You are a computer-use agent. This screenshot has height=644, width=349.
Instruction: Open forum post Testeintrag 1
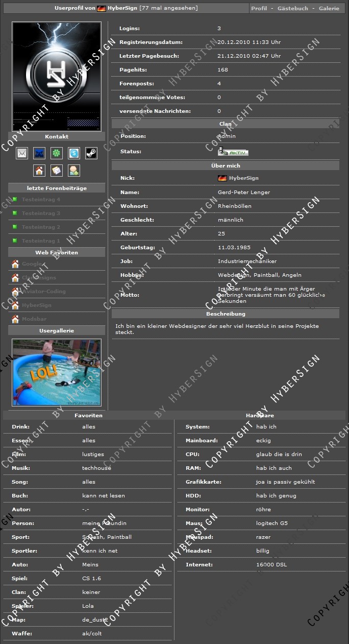tap(41, 241)
